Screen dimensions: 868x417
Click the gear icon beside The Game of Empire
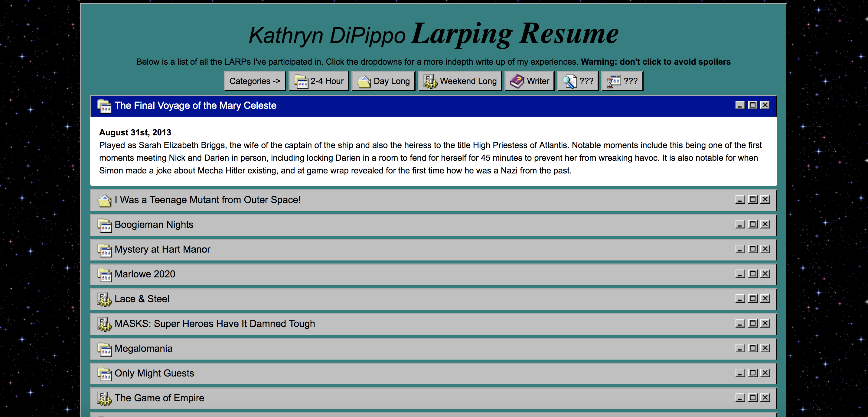click(105, 398)
